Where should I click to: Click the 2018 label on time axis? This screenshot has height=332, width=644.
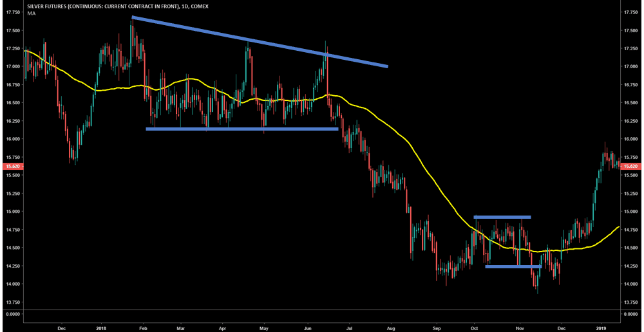coord(100,328)
